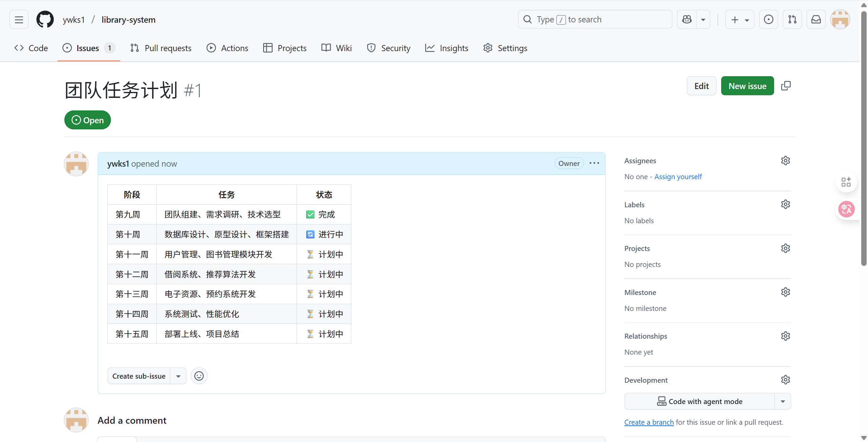Open the notifications inbox icon
Image resolution: width=868 pixels, height=442 pixels.
click(816, 19)
